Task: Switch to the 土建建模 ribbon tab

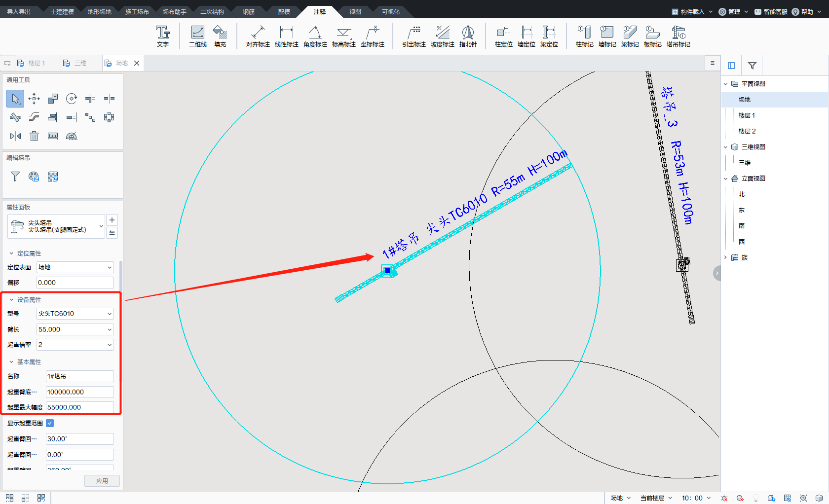Action: [x=62, y=12]
